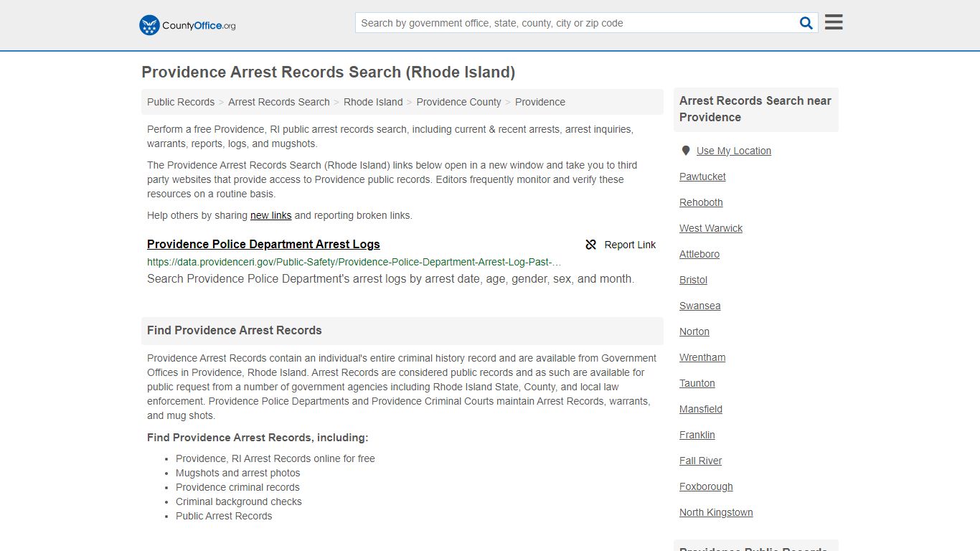Click 'Providence, RI Arrest Records online' bullet
Viewport: 980px width, 551px height.
(275, 458)
